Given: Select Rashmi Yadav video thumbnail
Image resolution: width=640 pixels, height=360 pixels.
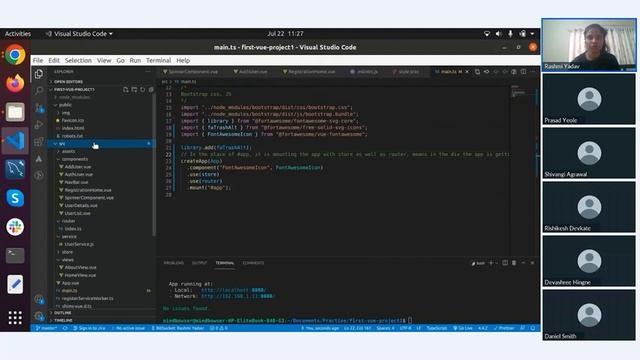Looking at the screenshot, I should (x=589, y=45).
